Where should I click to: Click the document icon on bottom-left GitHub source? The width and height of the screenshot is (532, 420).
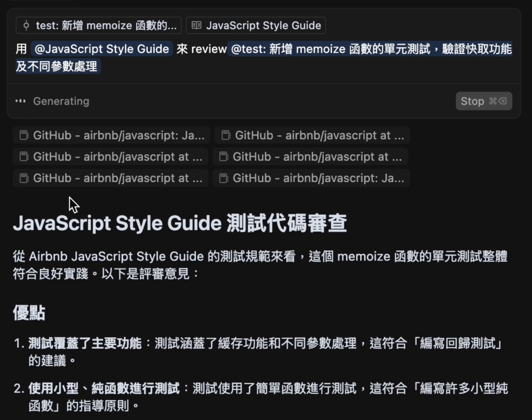(x=24, y=178)
